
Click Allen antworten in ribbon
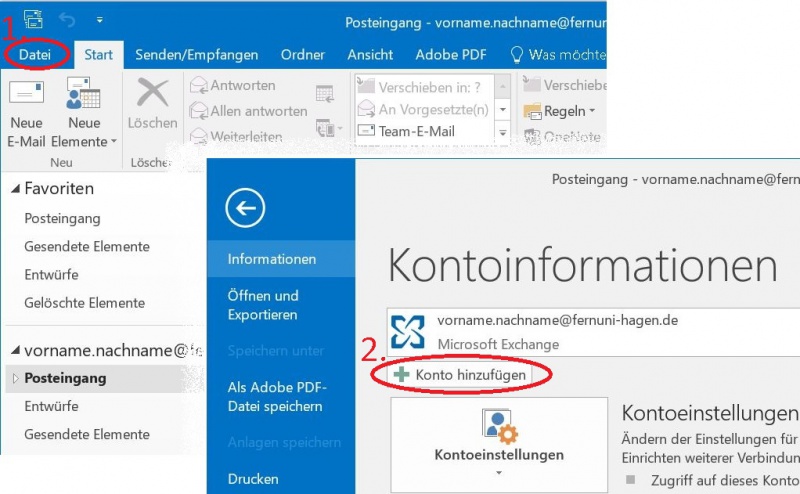pyautogui.click(x=248, y=111)
